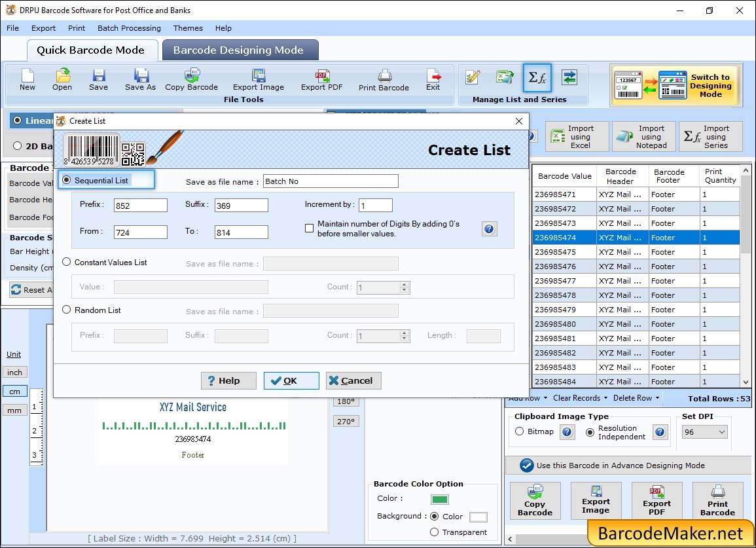Click the Help button in Create List

[x=228, y=380]
